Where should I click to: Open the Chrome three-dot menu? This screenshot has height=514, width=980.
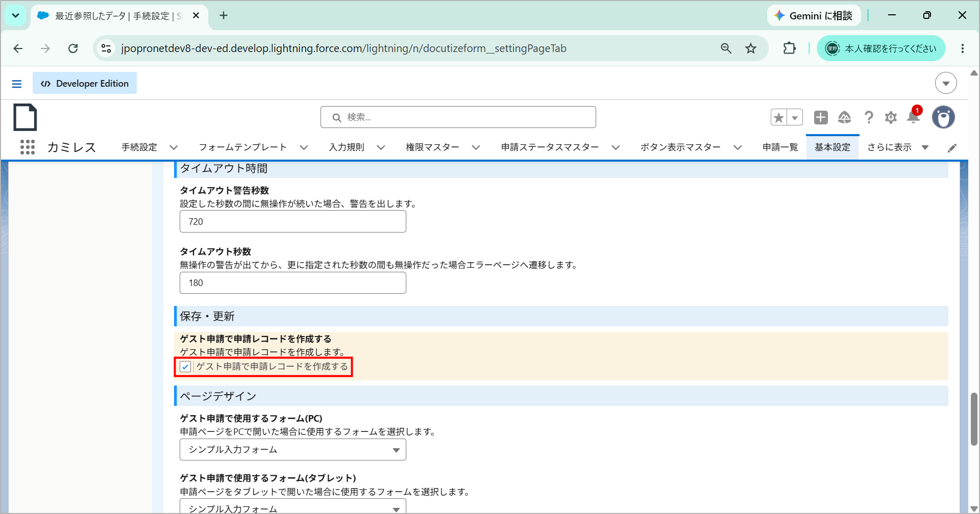963,48
